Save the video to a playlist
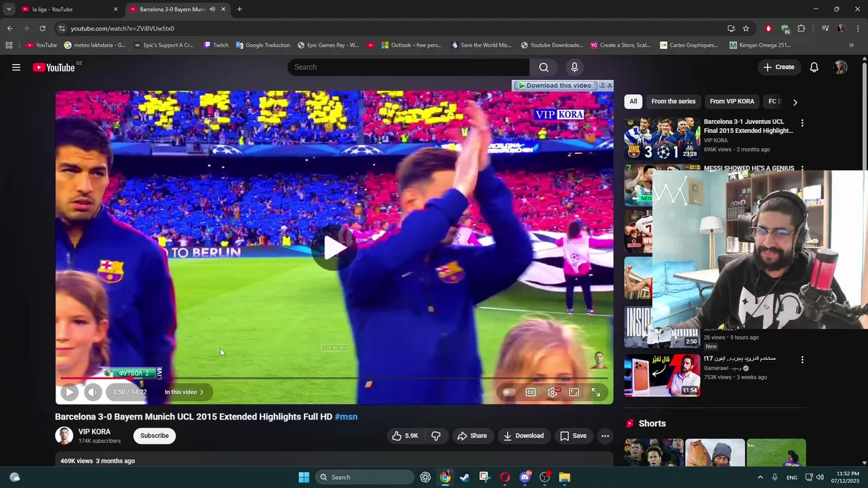This screenshot has height=488, width=868. 573,436
